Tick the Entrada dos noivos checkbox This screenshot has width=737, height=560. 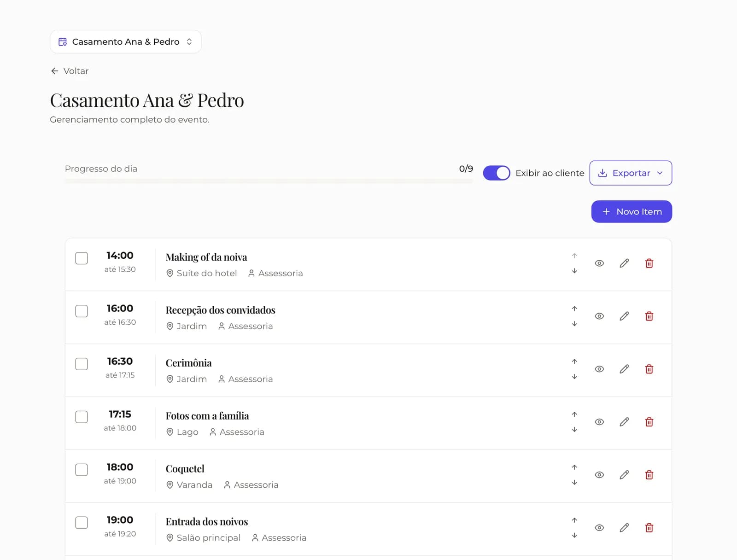click(82, 523)
